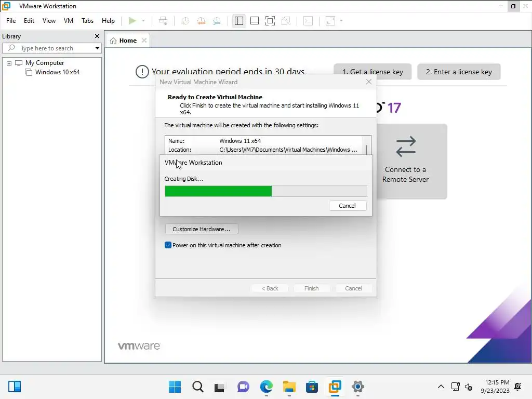This screenshot has width=532, height=399.
Task: Click the Enter a license key button
Action: point(459,72)
